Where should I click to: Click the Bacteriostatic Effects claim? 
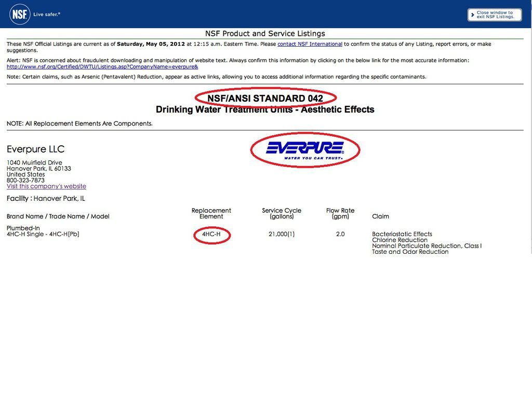(402, 234)
